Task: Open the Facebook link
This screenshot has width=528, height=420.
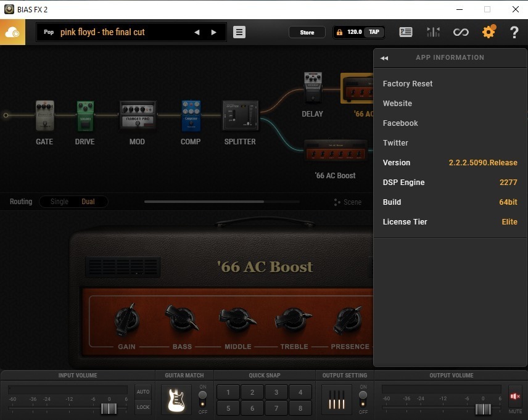Action: click(400, 123)
